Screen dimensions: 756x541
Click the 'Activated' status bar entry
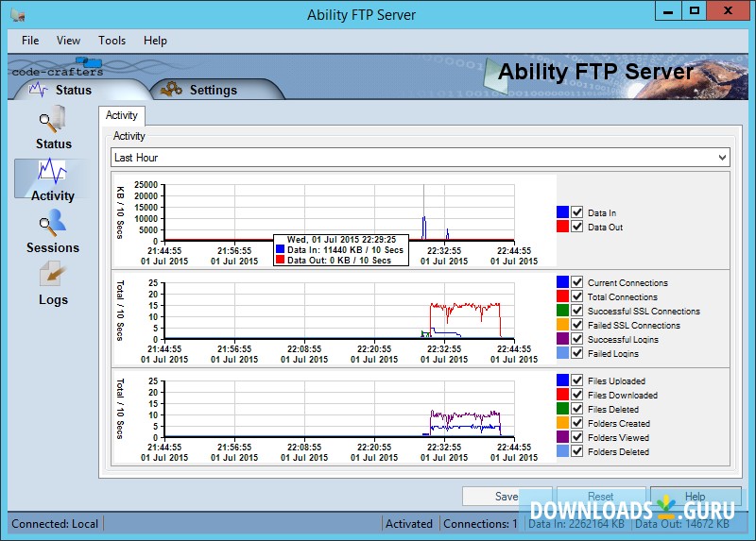pyautogui.click(x=409, y=524)
